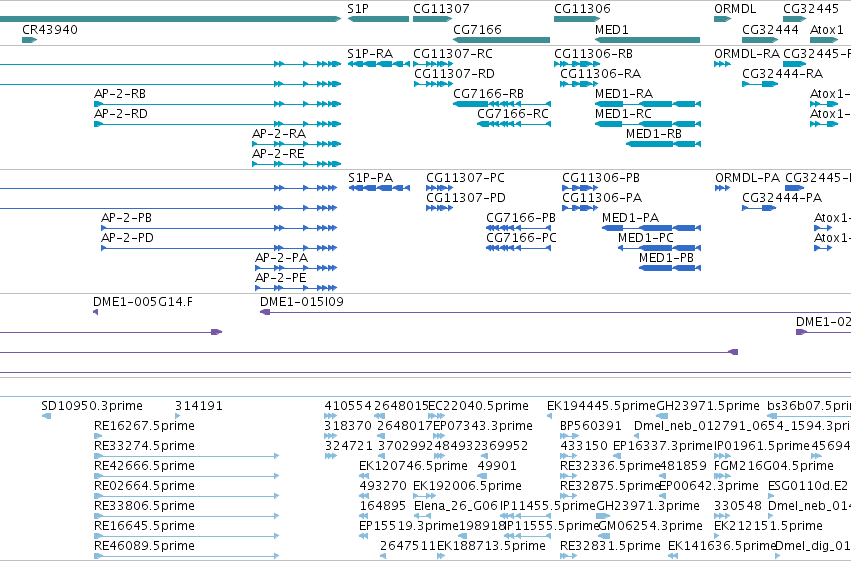The width and height of the screenshot is (851, 561).
Task: Select the 410554 EST feature
Action: [x=331, y=416]
